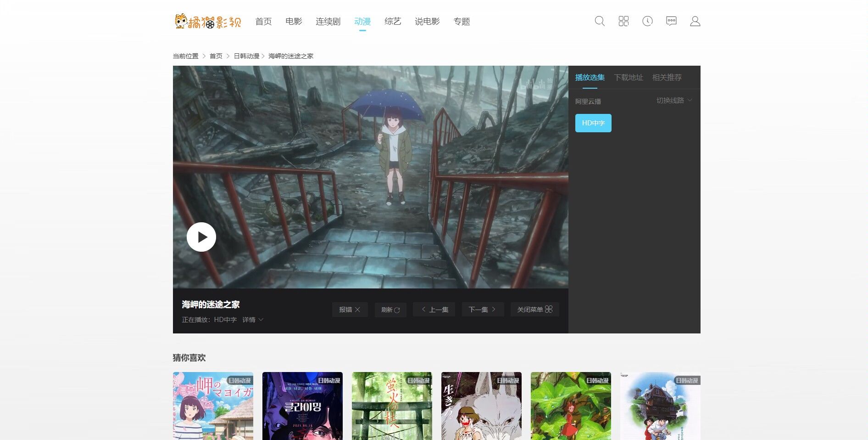The image size is (868, 440).
Task: Expand the 详情 details chevron
Action: 253,320
